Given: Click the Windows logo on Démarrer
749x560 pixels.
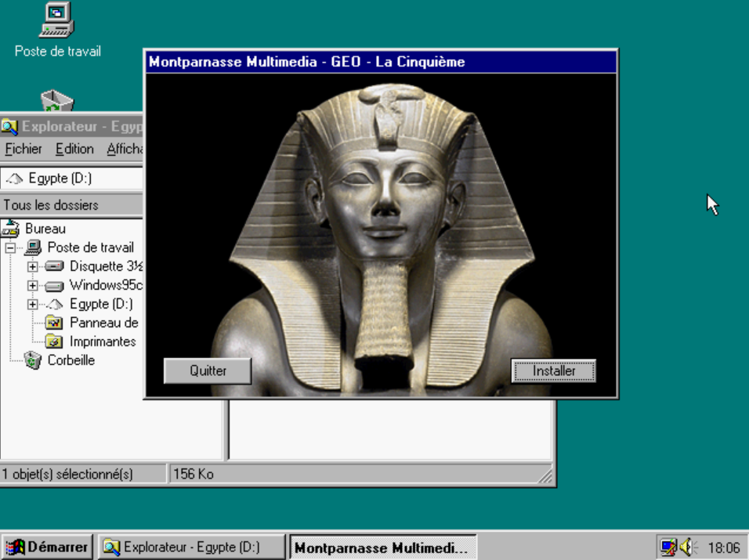Looking at the screenshot, I should [15, 547].
